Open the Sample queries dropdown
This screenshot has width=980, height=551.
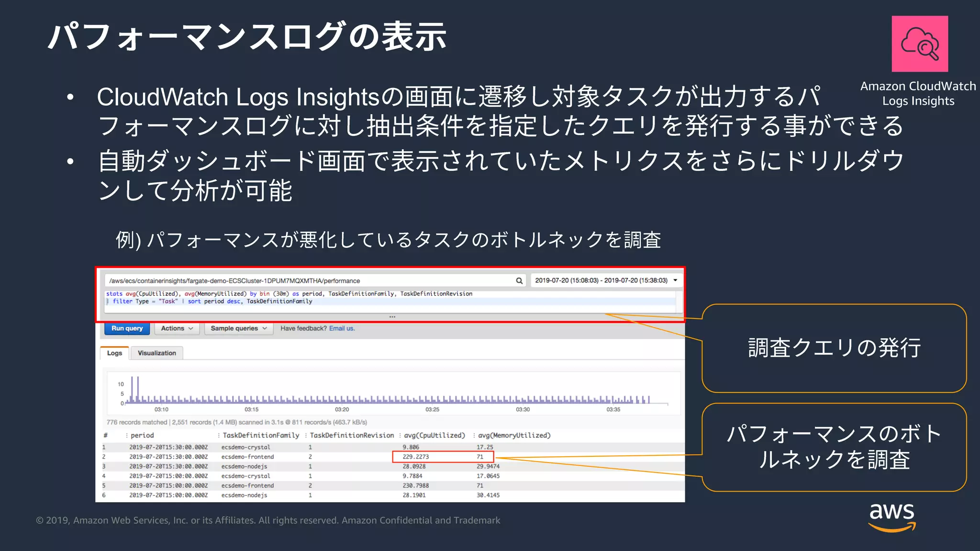pos(238,329)
